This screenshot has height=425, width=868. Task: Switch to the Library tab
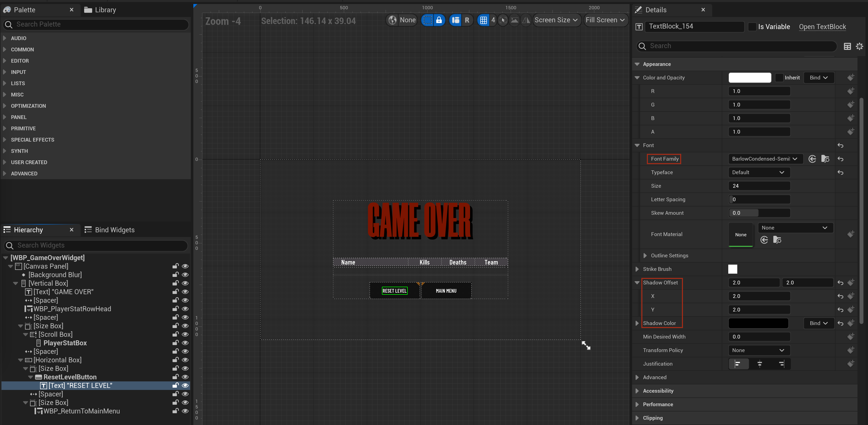point(100,10)
